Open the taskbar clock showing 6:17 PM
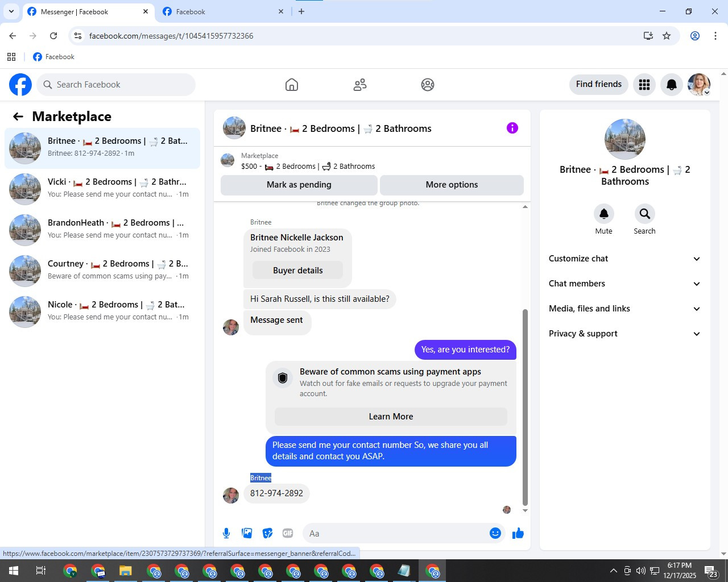728x582 pixels. tap(680, 571)
